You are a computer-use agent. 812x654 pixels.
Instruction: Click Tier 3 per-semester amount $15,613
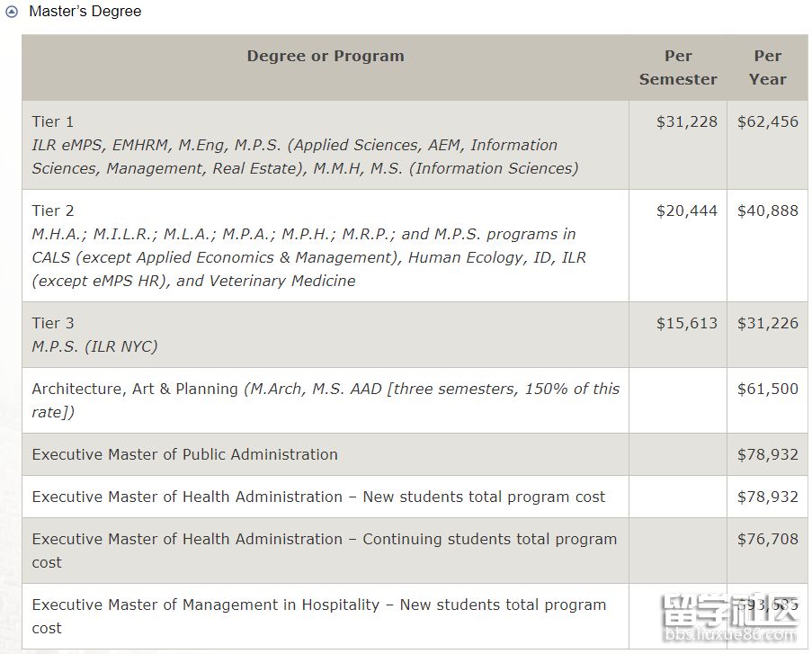tap(687, 323)
